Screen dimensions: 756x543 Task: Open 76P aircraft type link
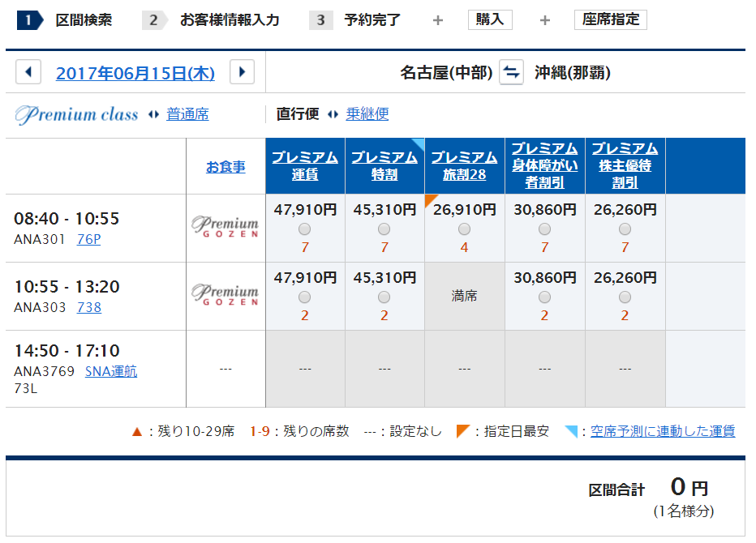coord(88,239)
